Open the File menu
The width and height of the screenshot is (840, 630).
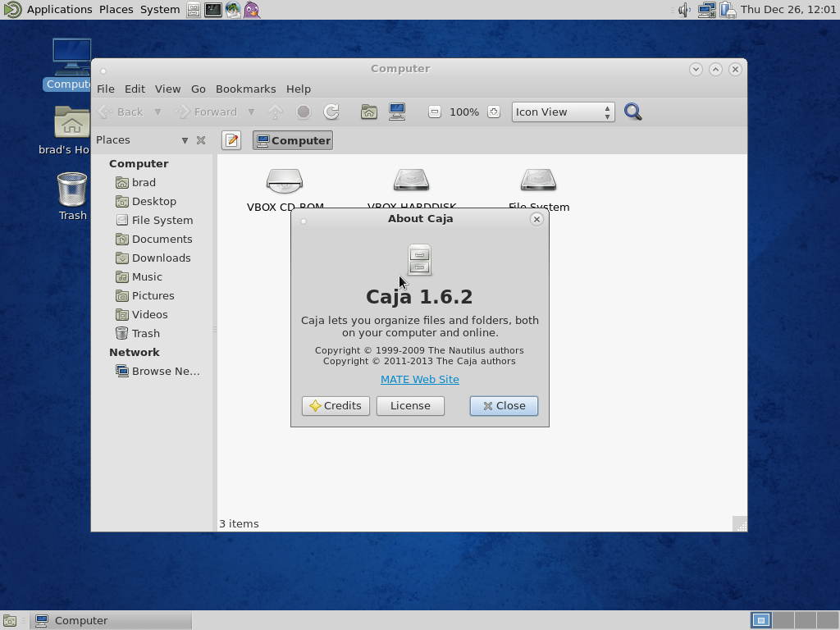tap(106, 89)
